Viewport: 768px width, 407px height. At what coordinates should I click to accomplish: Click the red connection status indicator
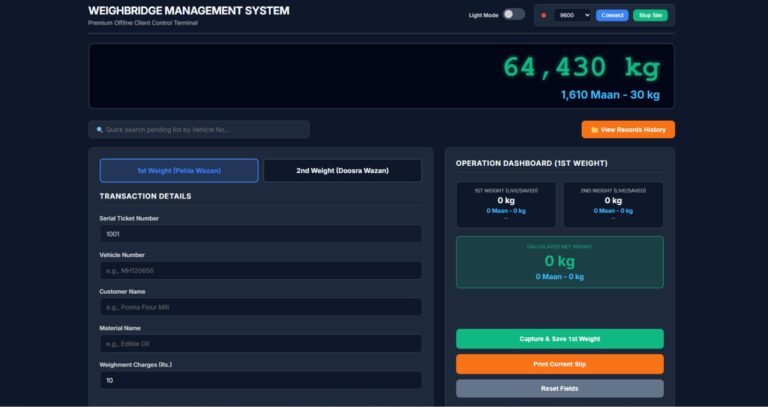click(543, 15)
